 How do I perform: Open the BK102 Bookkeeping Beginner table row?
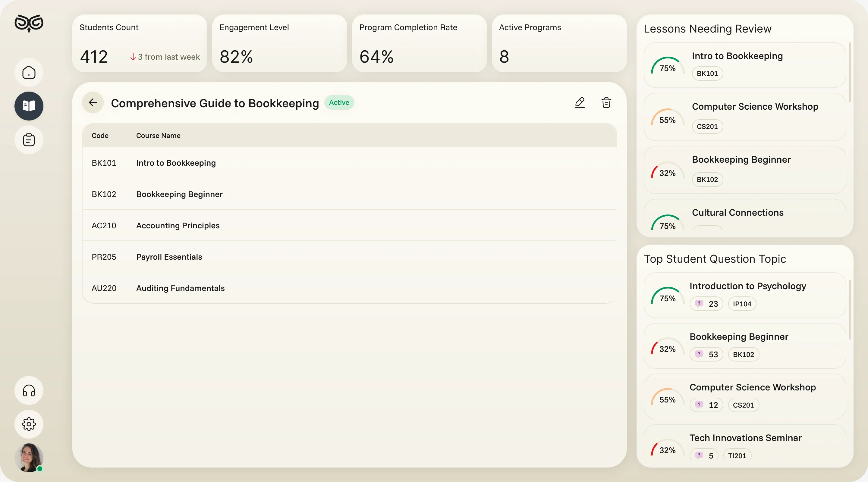[x=349, y=194]
